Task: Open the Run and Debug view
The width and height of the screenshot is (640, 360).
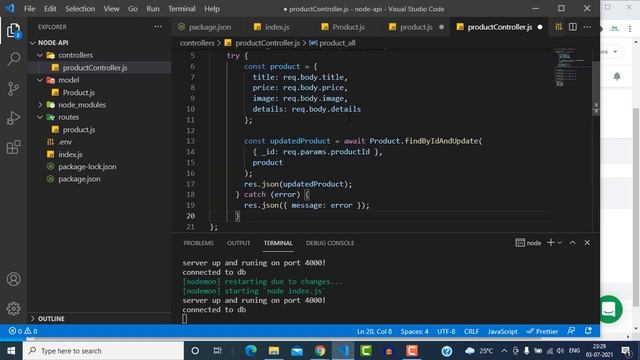Action: point(13,118)
